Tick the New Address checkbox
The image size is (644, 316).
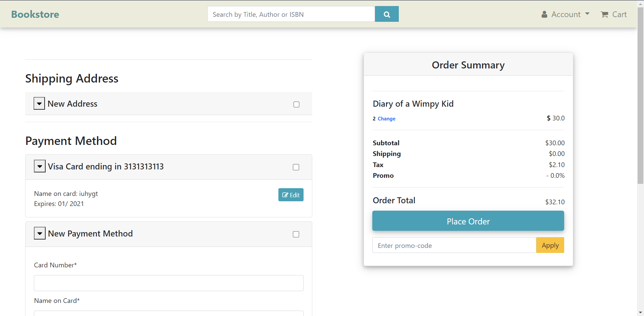[296, 104]
